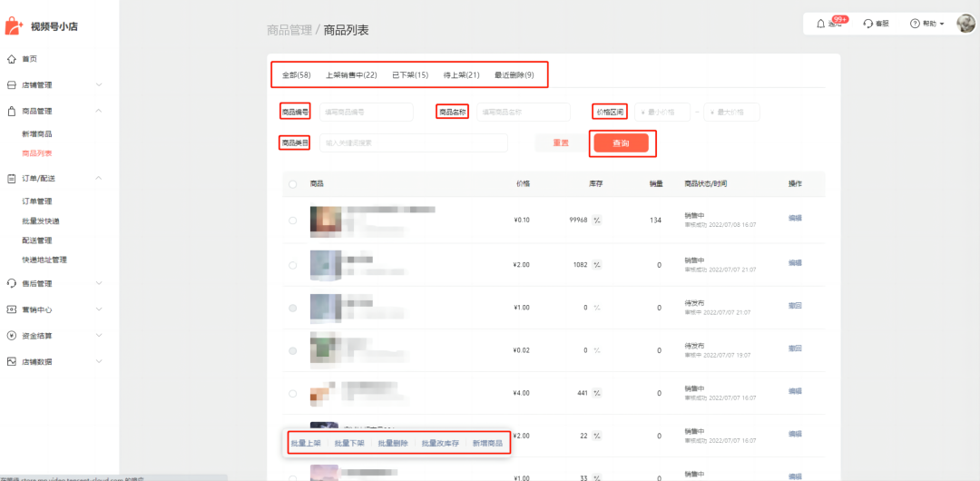
Task: Open notifications via the bell icon
Action: click(x=820, y=24)
